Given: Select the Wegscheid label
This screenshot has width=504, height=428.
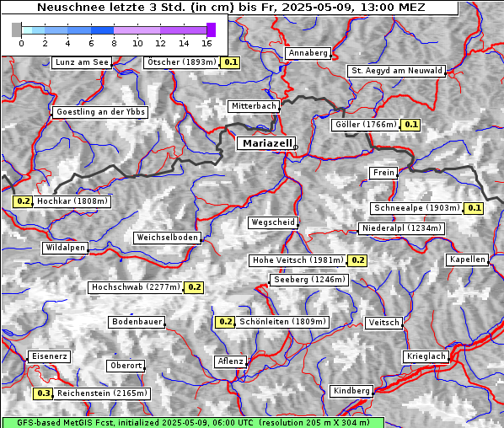Looking at the screenshot, I should (273, 222).
